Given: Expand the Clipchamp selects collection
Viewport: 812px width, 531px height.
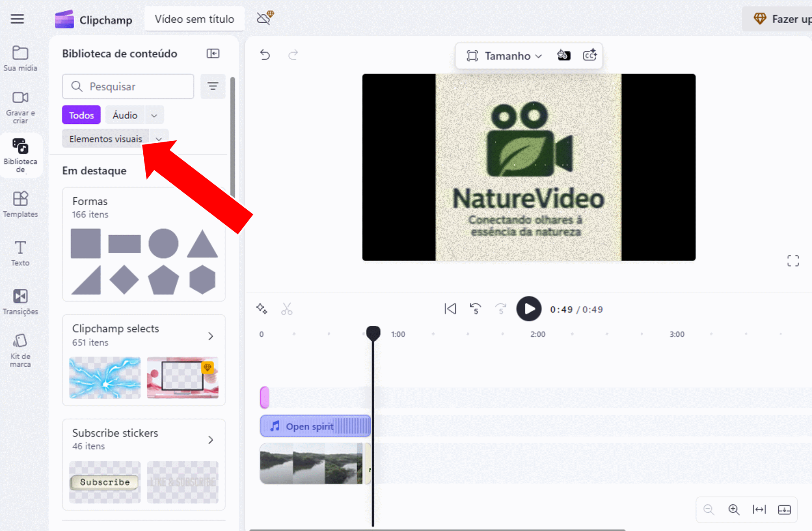Looking at the screenshot, I should [x=210, y=336].
